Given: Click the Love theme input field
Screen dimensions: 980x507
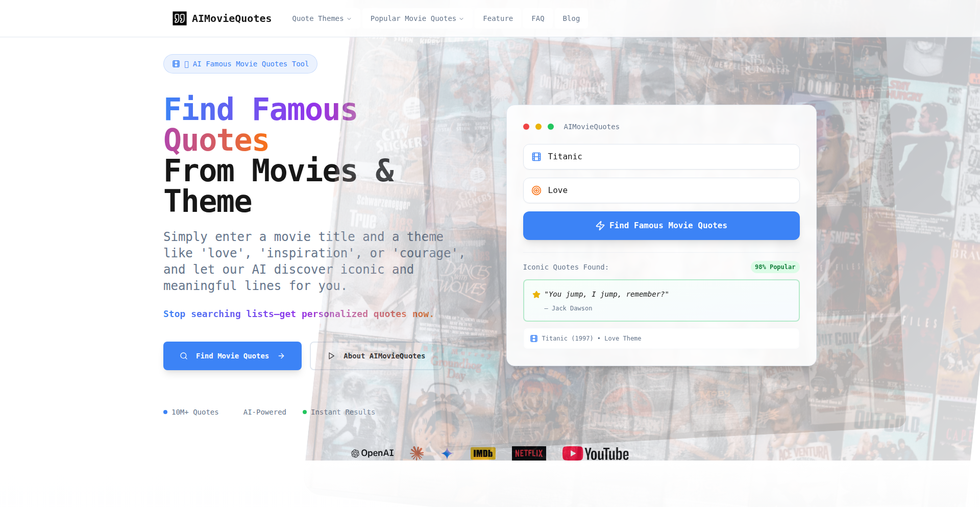Looking at the screenshot, I should point(661,190).
